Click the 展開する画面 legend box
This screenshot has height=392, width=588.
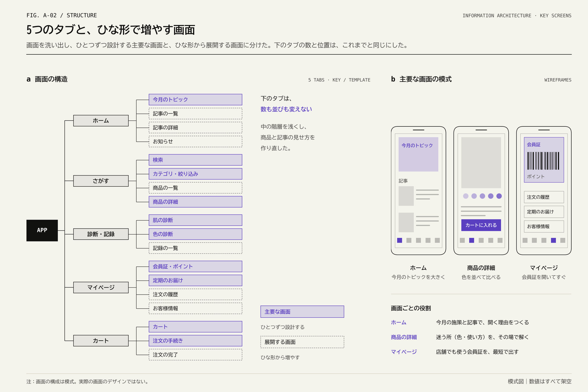click(302, 342)
